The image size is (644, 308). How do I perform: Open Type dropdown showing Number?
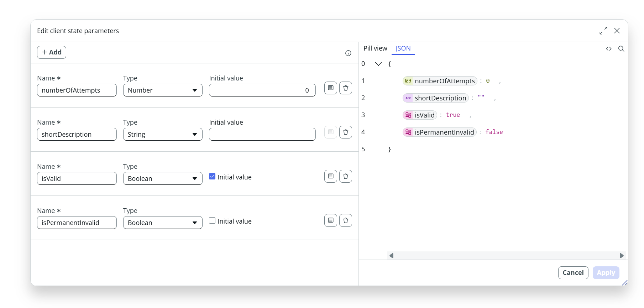[163, 90]
